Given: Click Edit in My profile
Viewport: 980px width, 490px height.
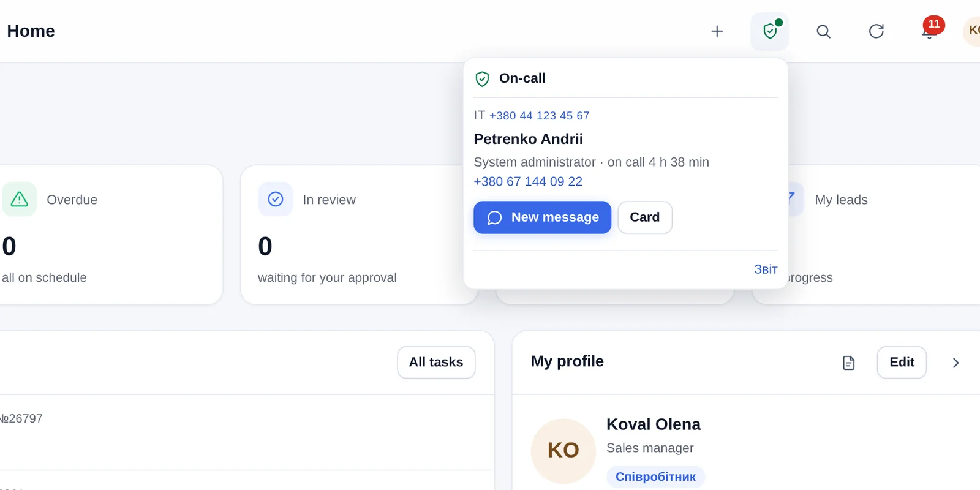Looking at the screenshot, I should click(902, 363).
